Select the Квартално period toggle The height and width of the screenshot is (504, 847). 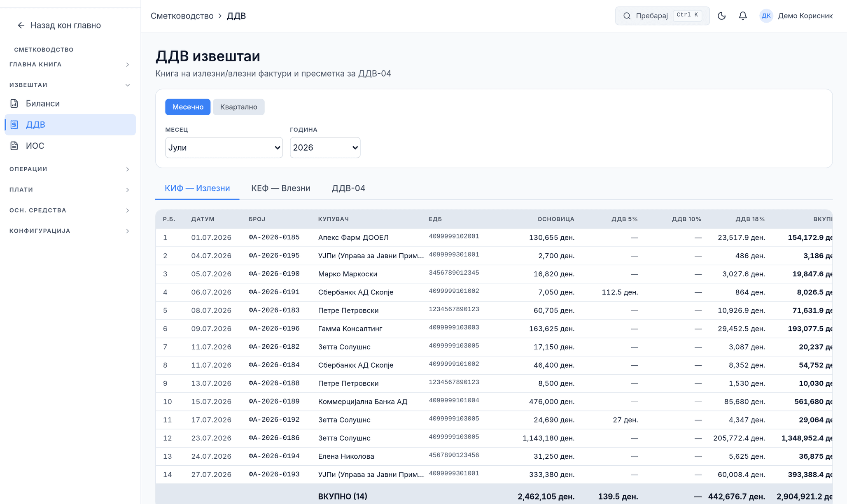[x=238, y=107]
